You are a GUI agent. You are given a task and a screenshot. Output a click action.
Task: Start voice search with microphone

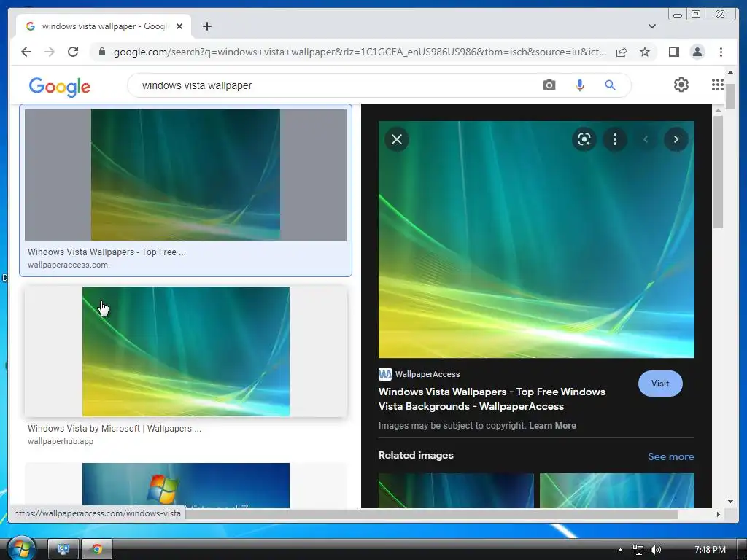tap(579, 85)
